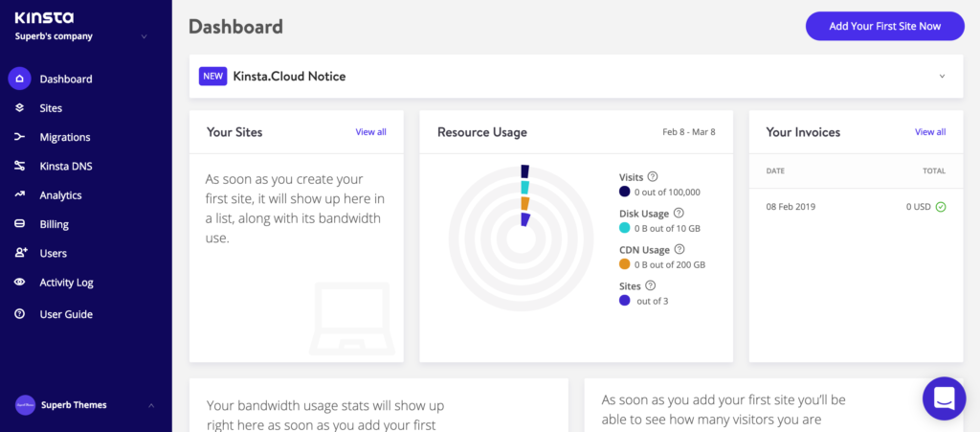
Task: Click the help icon next to Visits
Action: coord(653,176)
